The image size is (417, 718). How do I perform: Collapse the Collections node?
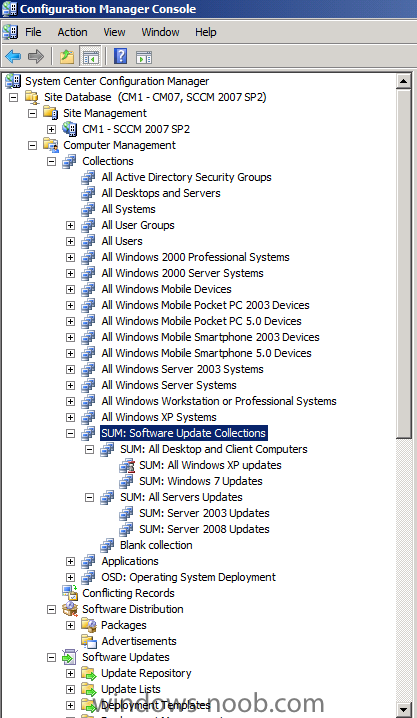51,161
